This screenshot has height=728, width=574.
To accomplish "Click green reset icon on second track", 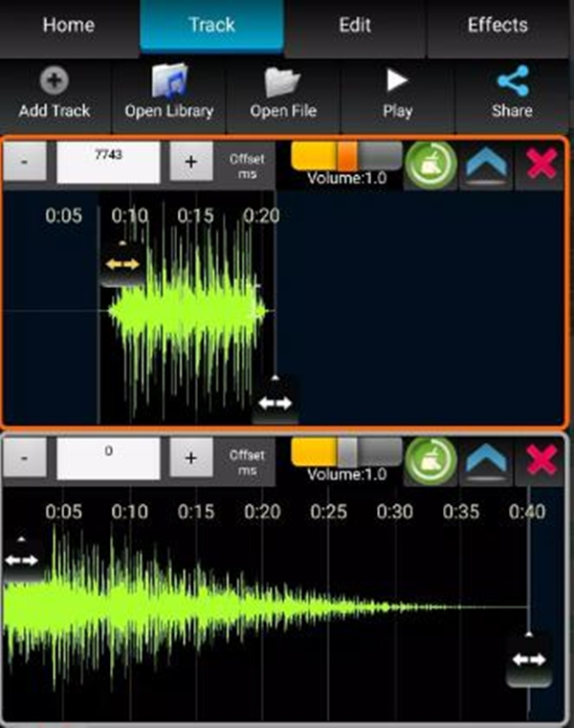I will tap(430, 461).
